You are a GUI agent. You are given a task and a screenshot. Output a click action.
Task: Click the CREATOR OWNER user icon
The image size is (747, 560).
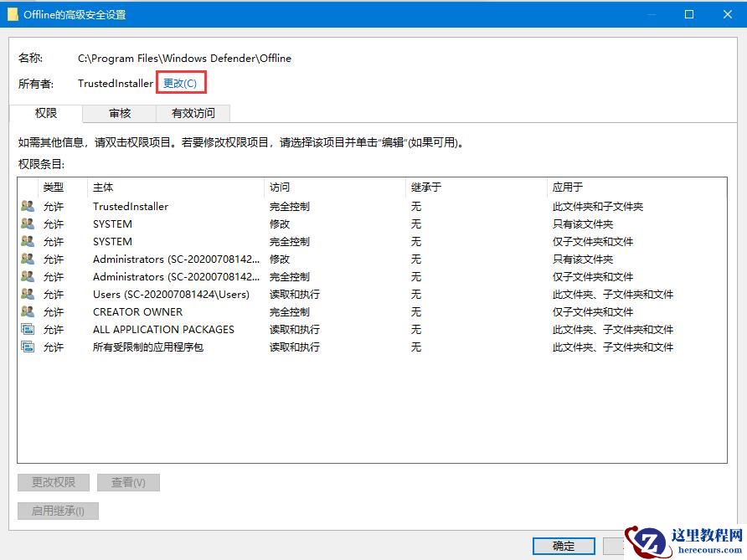(28, 311)
